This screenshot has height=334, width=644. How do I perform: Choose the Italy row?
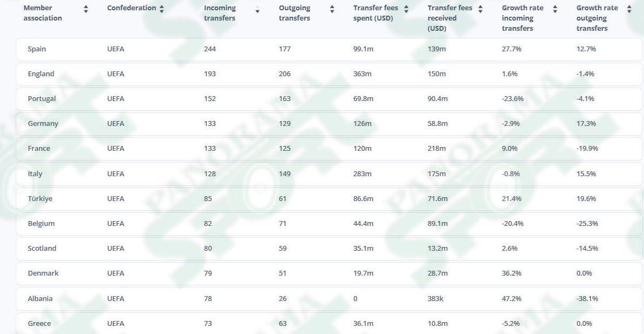(x=329, y=174)
